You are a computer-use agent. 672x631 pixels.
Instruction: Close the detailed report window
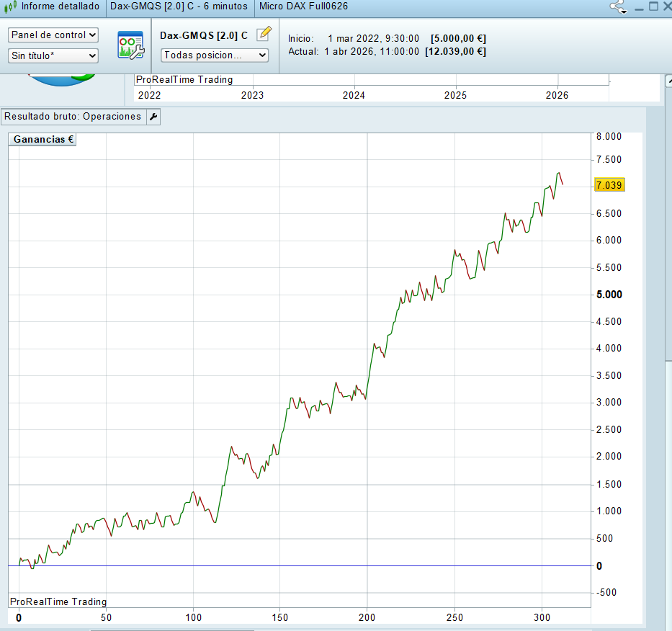point(666,6)
